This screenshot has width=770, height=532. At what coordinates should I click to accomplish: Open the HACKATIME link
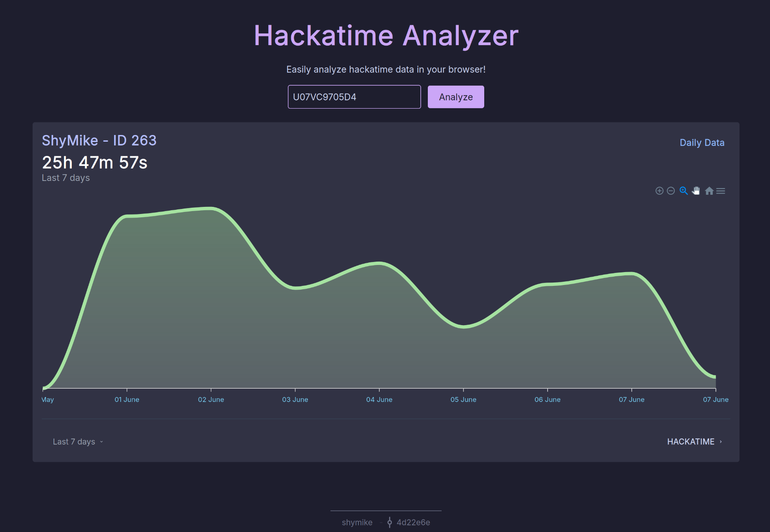point(694,442)
